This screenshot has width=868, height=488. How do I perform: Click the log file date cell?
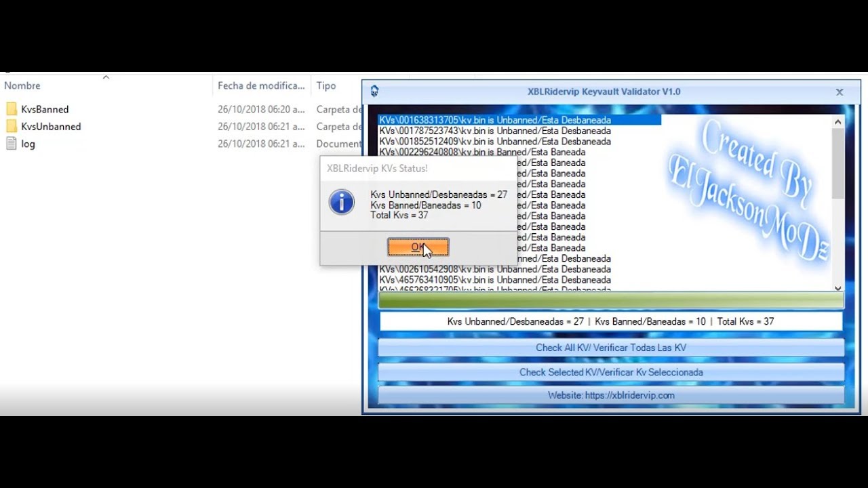coord(261,144)
